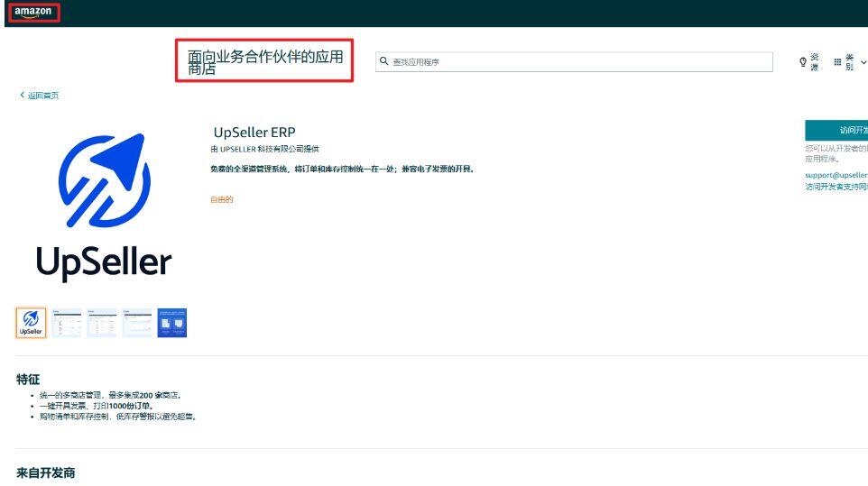Click the large UpSeller logo image

point(104,206)
